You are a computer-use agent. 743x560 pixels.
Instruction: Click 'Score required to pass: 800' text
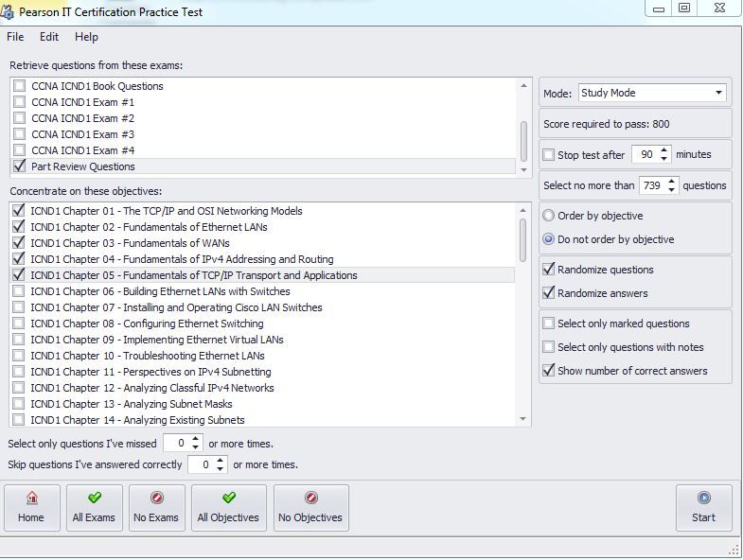coord(606,124)
